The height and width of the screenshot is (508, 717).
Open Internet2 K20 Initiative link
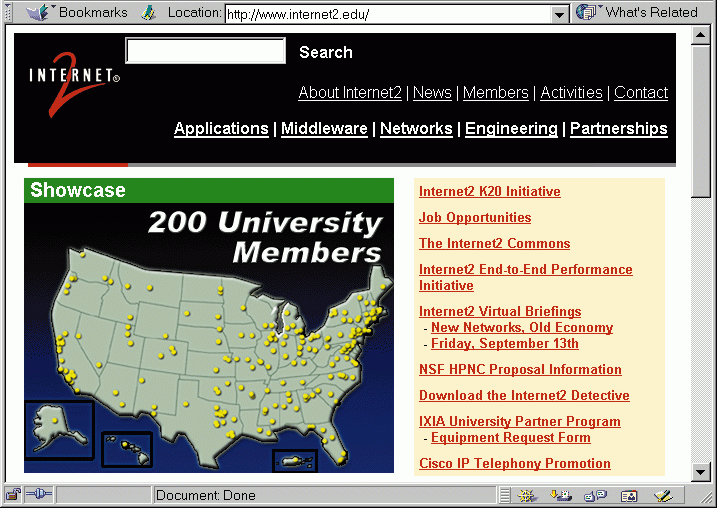489,192
